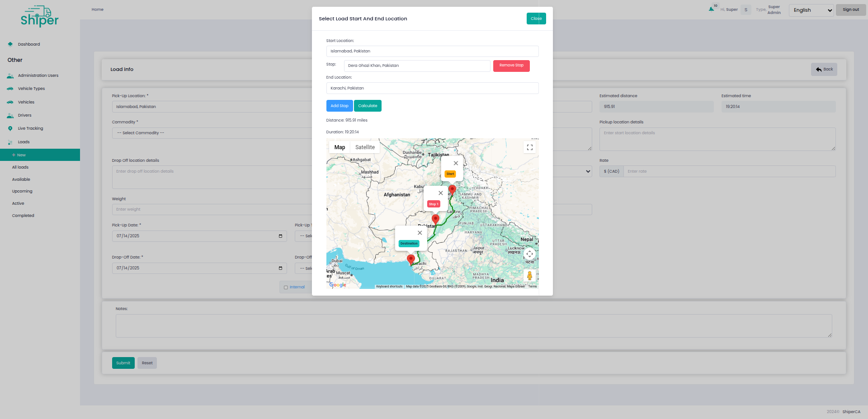Open the English language selector
The height and width of the screenshot is (419, 868).
coord(811,10)
